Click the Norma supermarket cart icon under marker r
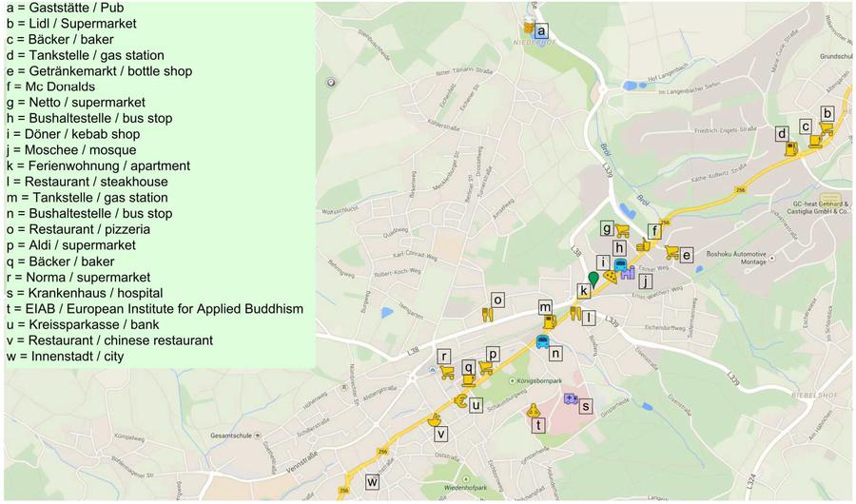The image size is (856, 504). click(446, 372)
